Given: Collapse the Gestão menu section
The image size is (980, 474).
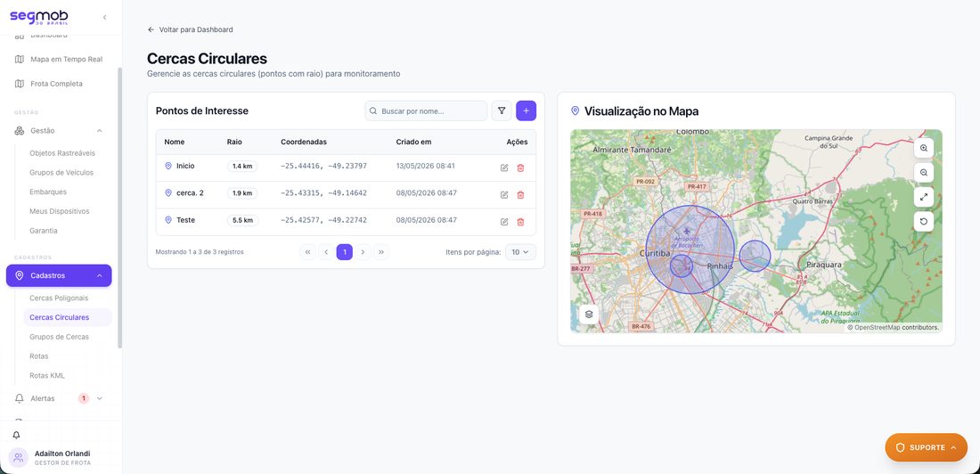Looking at the screenshot, I should pyautogui.click(x=100, y=131).
